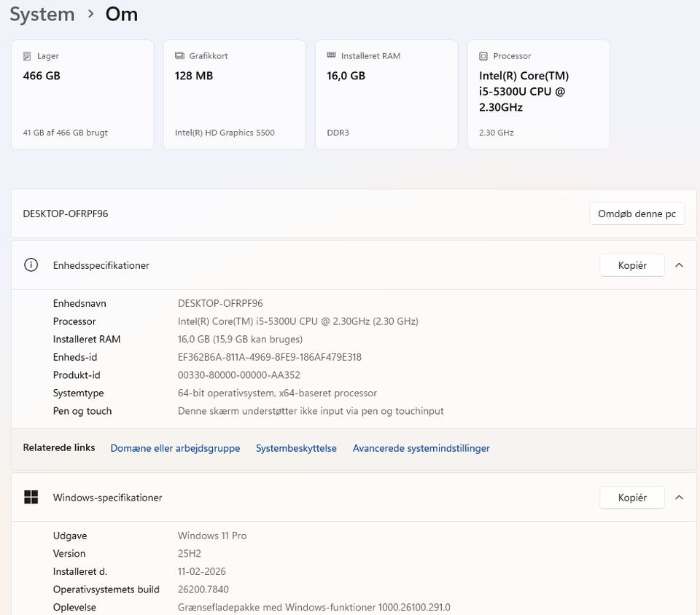Screen dimensions: 700x615
Task: Click the Lager storage icon
Action: [27, 56]
